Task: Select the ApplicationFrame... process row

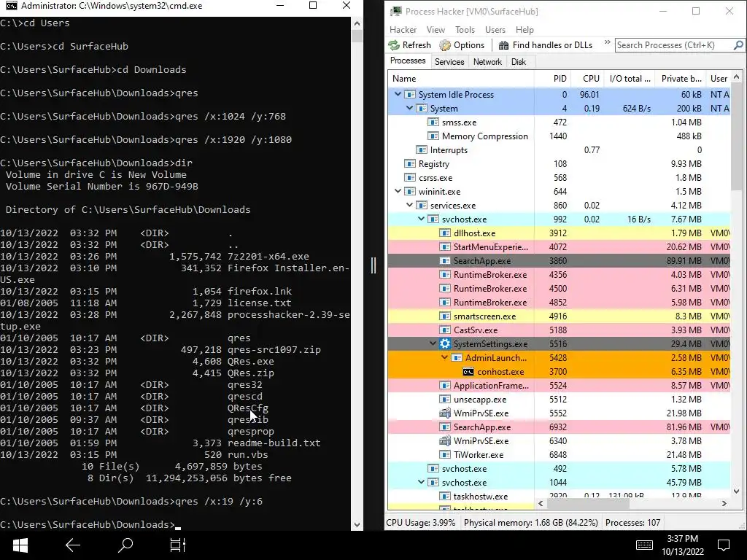Action: (x=559, y=386)
